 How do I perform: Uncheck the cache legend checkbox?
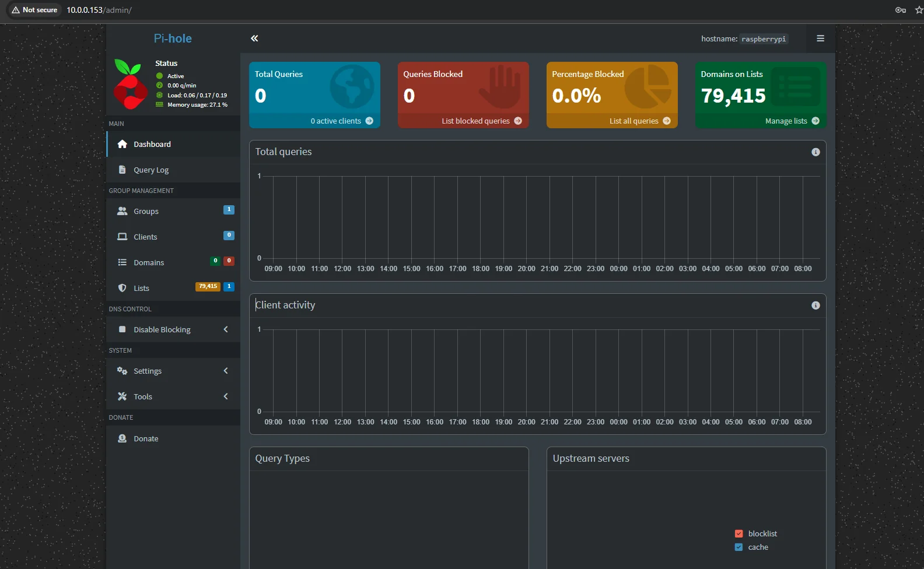pos(739,547)
